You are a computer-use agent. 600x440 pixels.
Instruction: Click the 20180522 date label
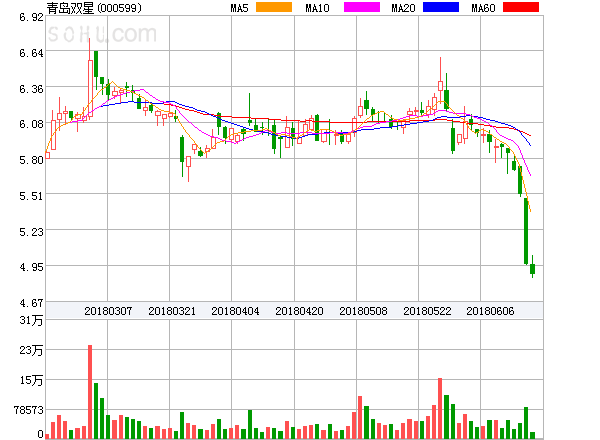[427, 311]
